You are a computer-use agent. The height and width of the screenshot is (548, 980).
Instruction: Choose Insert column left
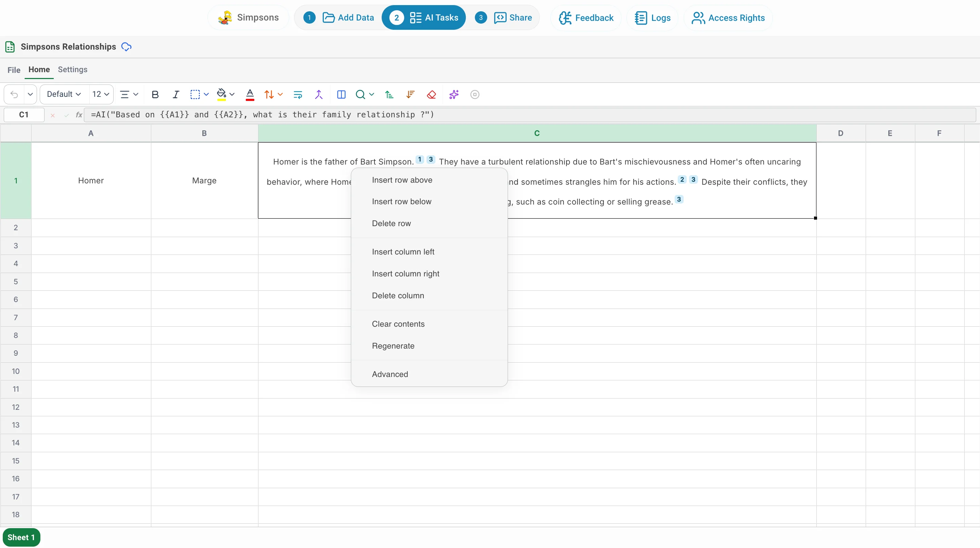point(429,252)
